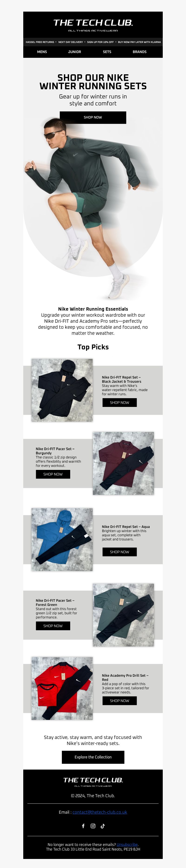Open the BRANDS navigation item
This screenshot has width=186, height=868.
click(x=139, y=52)
